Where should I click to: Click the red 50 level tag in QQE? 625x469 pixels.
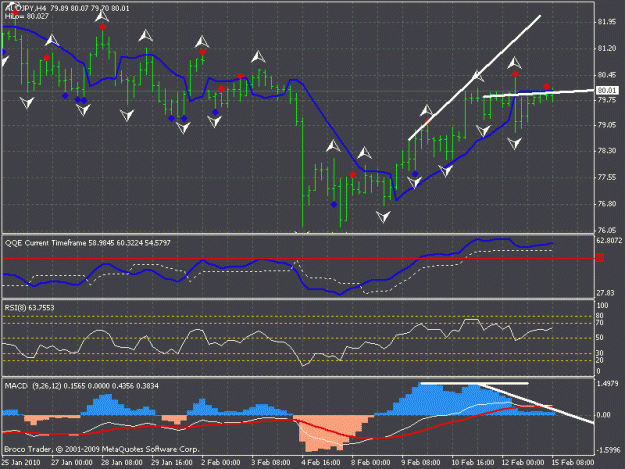tap(600, 258)
